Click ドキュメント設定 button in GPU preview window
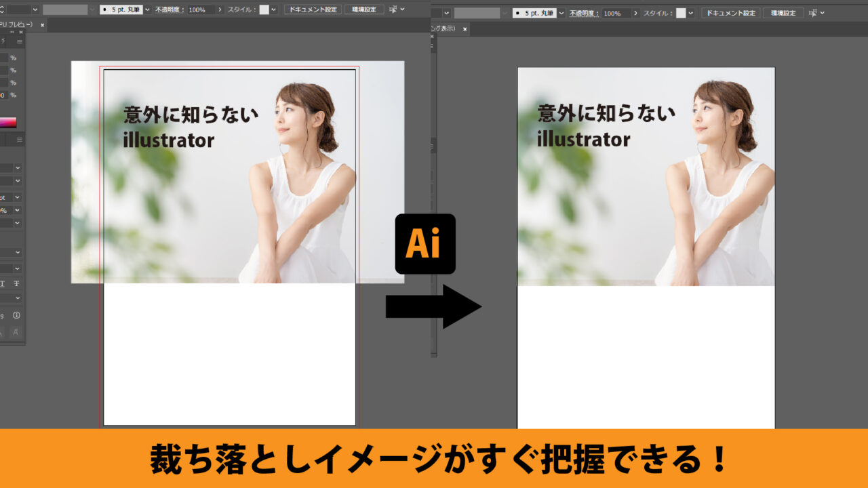The height and width of the screenshot is (488, 868). [313, 10]
